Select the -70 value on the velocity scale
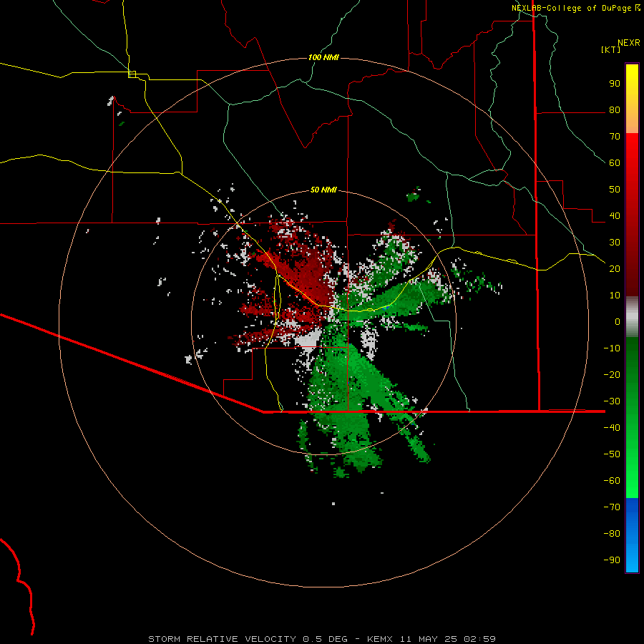 (612, 507)
